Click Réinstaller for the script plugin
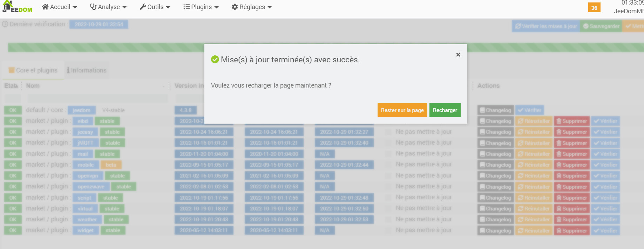The image size is (644, 249). (x=534, y=198)
